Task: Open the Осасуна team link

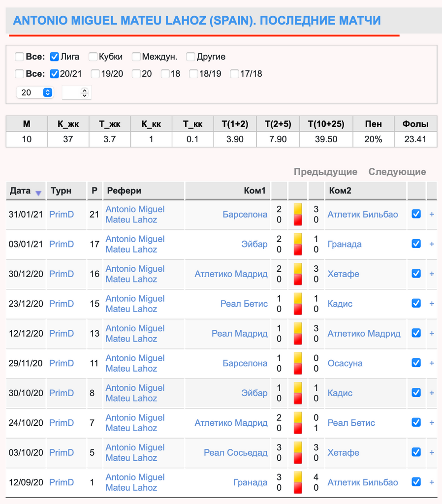Action: point(345,363)
